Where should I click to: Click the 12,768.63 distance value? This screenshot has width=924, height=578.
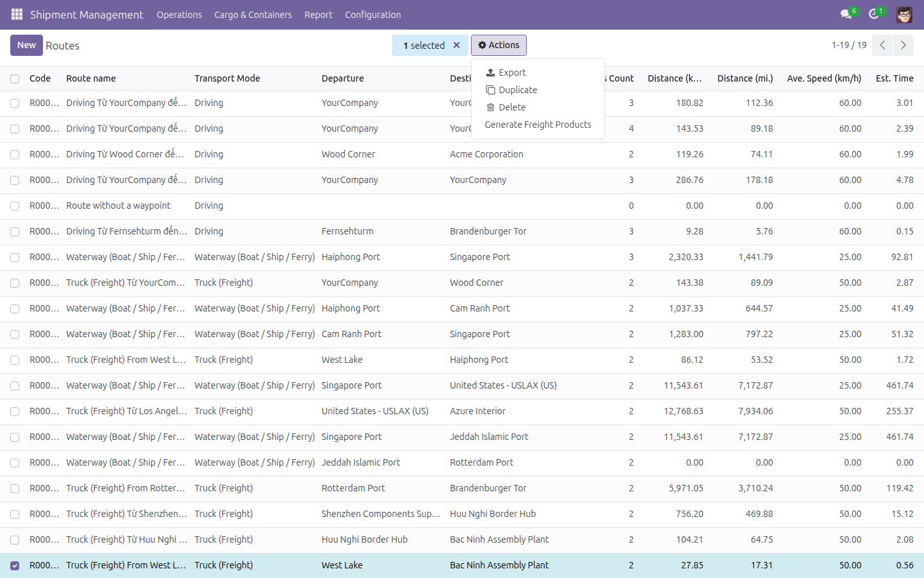point(683,411)
